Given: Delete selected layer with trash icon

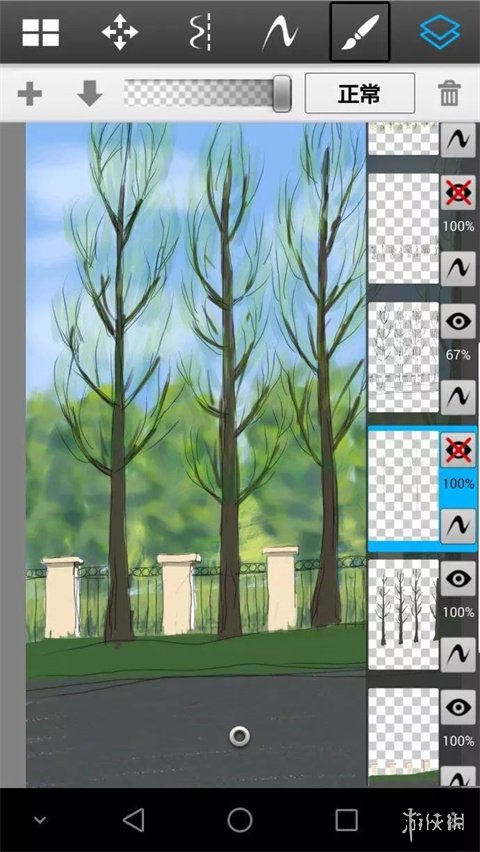Looking at the screenshot, I should coord(449,93).
